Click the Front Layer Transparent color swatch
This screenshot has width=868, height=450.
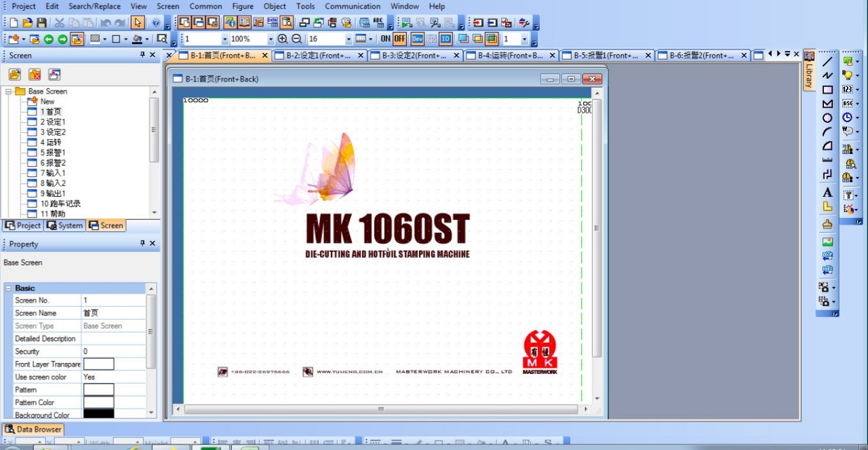[98, 364]
